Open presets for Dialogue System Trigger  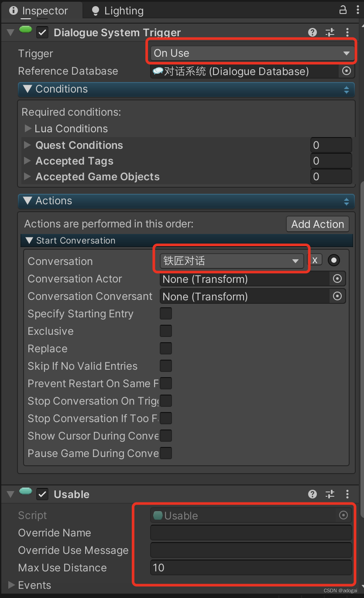pyautogui.click(x=330, y=32)
